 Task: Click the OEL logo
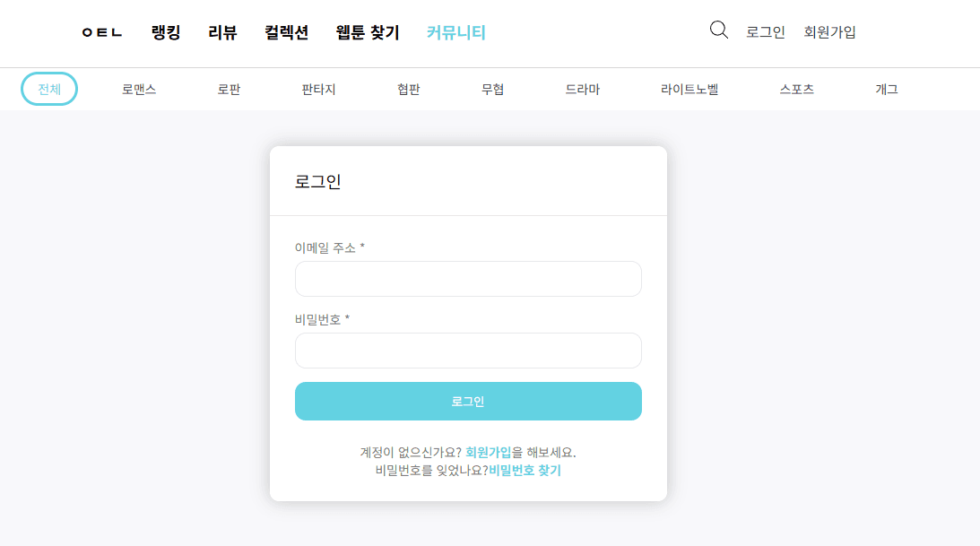(102, 33)
